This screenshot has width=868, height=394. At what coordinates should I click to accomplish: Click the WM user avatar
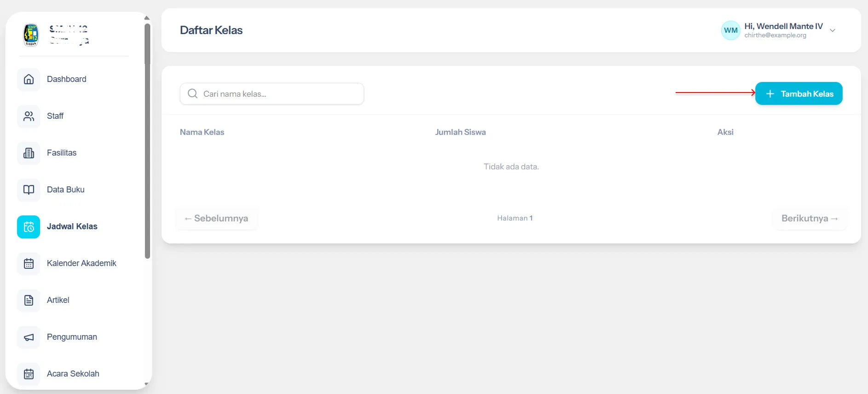730,30
